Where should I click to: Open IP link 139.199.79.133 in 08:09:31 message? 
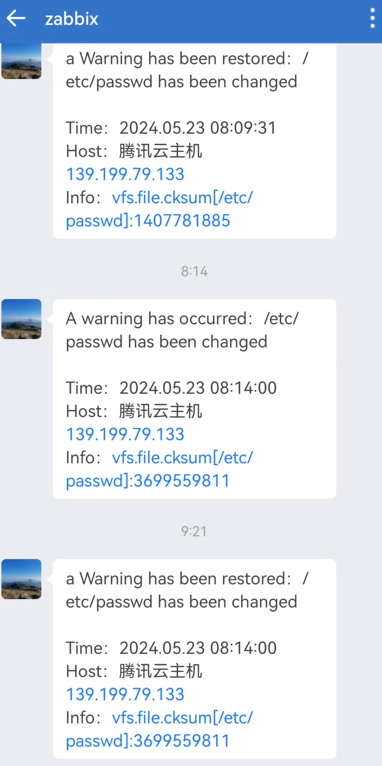tap(125, 174)
